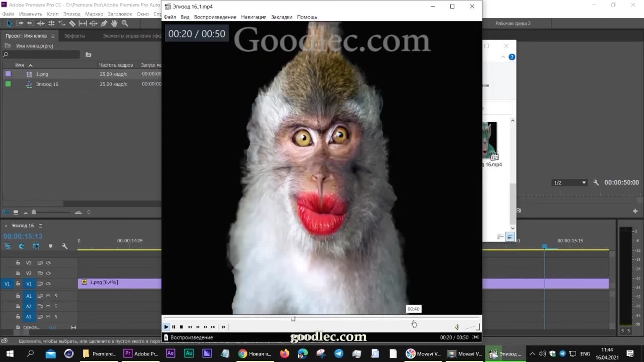Click the icon size adjust arrows in project panel
Viewport: 644px width, 362px height.
pos(89,212)
